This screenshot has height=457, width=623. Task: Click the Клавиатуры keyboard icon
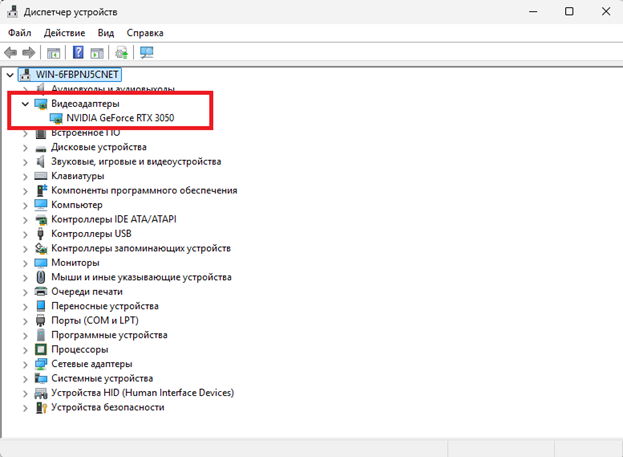click(x=41, y=176)
